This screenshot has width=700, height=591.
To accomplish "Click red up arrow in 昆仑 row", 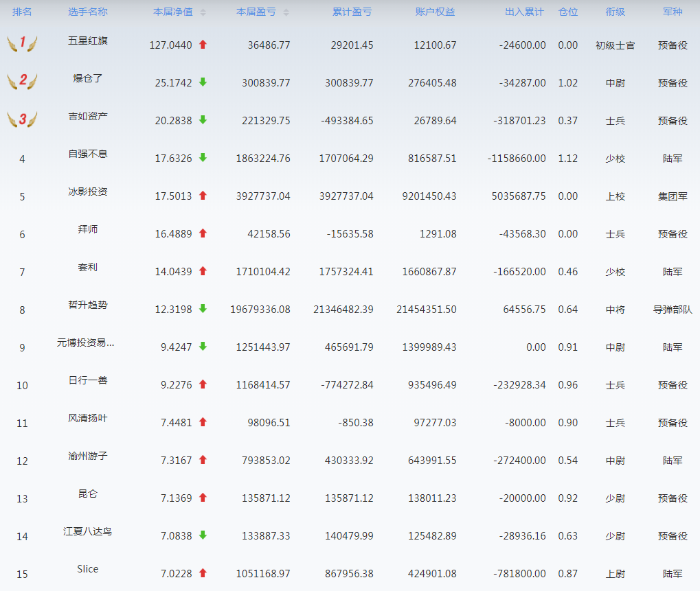I will [203, 498].
